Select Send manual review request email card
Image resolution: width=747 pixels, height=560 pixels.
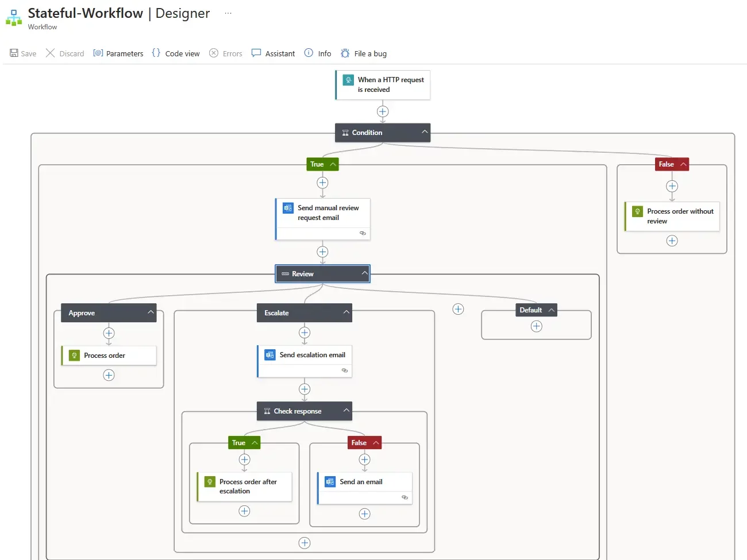pos(323,219)
